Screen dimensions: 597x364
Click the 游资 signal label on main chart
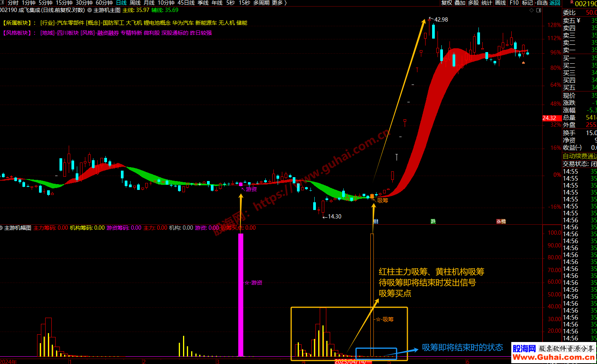(251, 189)
